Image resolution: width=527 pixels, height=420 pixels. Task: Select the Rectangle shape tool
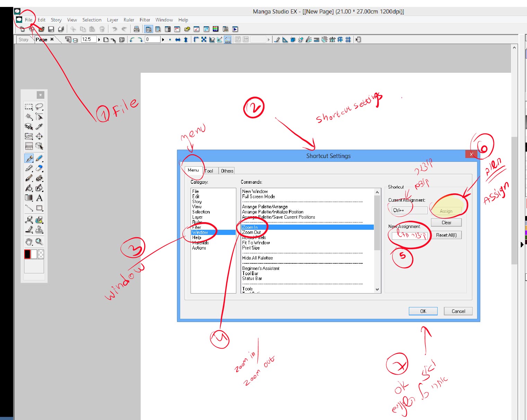(x=39, y=208)
